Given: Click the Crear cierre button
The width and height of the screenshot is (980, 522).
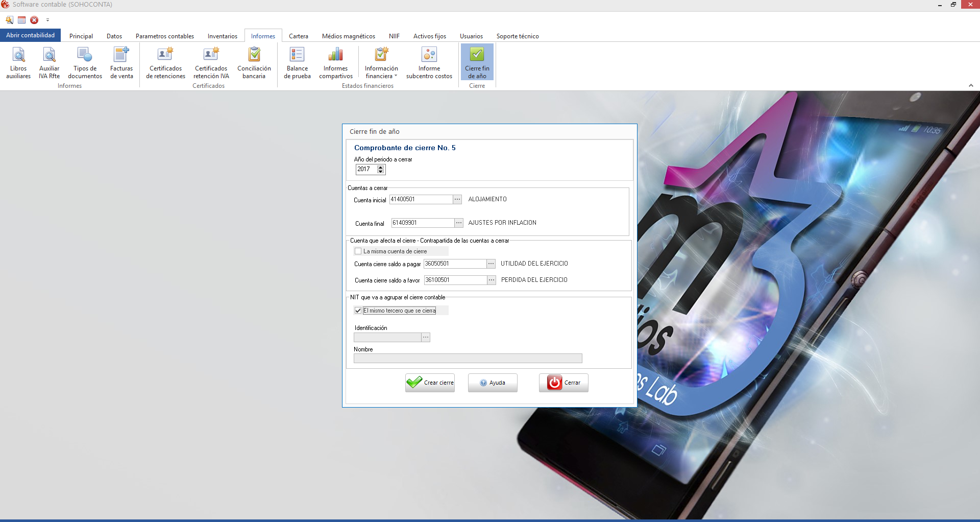Looking at the screenshot, I should click(x=430, y=383).
